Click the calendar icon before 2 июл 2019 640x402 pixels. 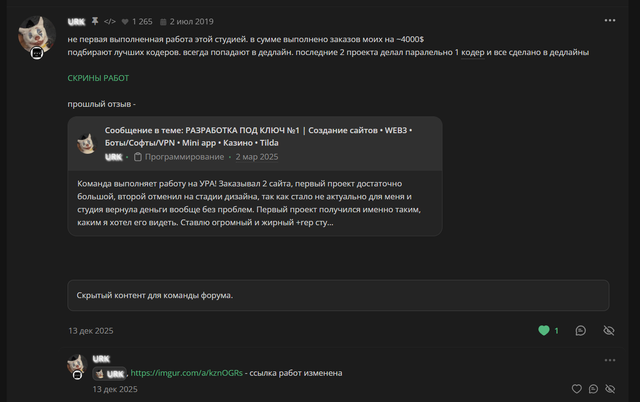pos(163,22)
